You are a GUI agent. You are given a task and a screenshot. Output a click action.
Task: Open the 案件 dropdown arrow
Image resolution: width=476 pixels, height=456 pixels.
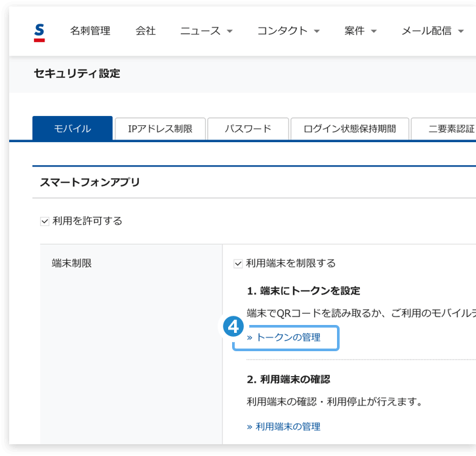(x=374, y=31)
